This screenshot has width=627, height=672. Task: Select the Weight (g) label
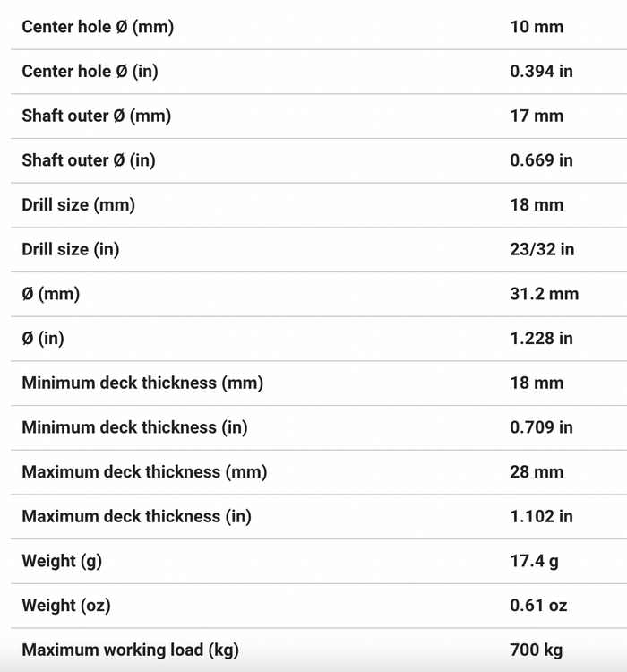[x=62, y=562]
